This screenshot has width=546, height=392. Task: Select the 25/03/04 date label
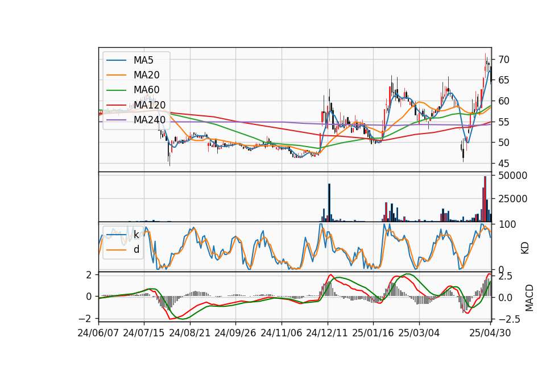419,333
